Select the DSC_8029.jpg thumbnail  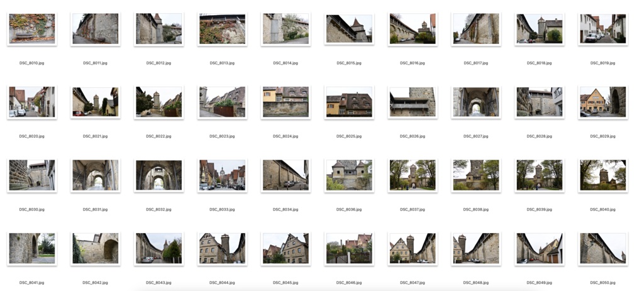point(603,102)
